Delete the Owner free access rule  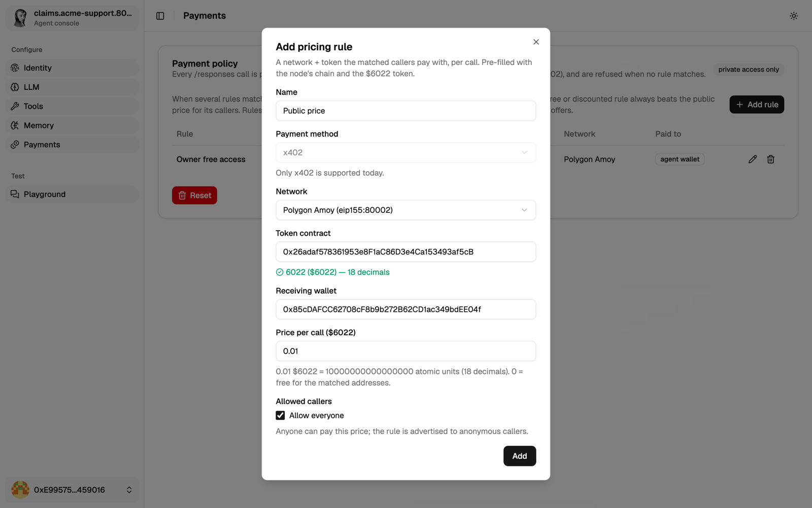771,159
